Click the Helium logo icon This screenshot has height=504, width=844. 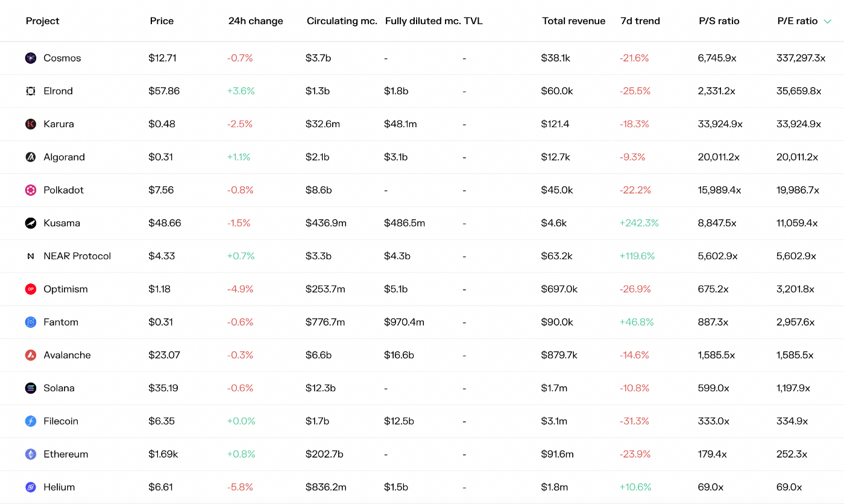pos(31,487)
